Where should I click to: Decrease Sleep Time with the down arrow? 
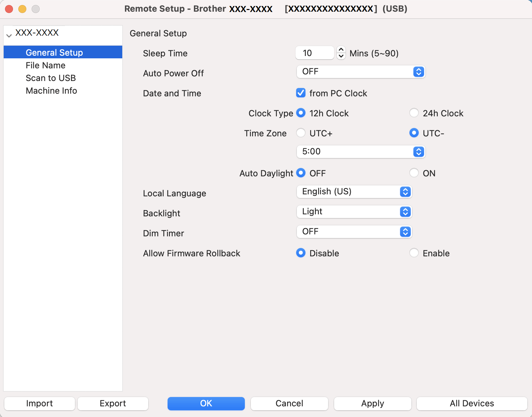341,56
